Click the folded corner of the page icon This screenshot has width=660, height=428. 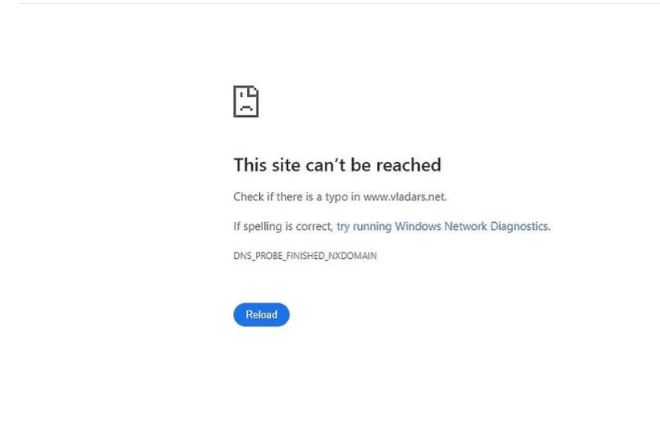click(253, 91)
